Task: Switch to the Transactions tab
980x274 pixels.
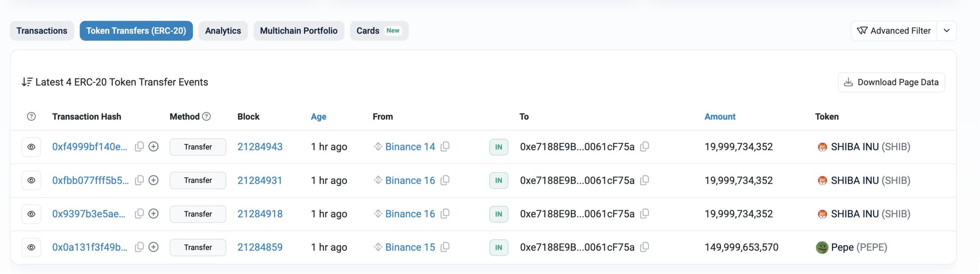Action: 42,31
